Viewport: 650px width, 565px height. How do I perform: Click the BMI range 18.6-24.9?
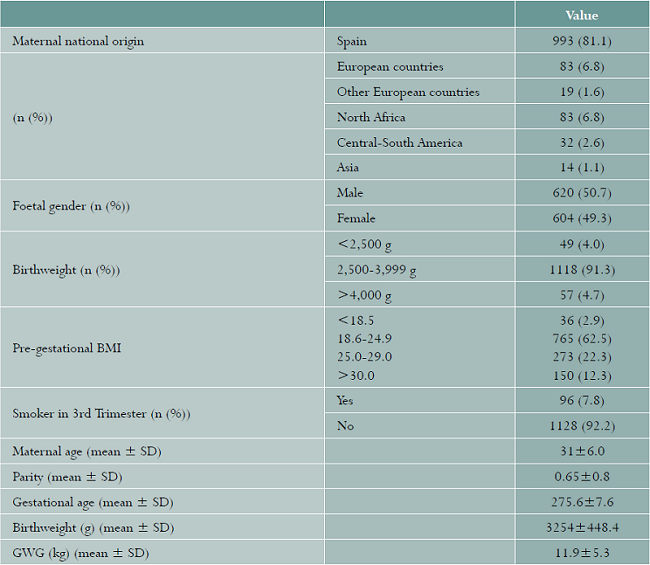pos(365,339)
